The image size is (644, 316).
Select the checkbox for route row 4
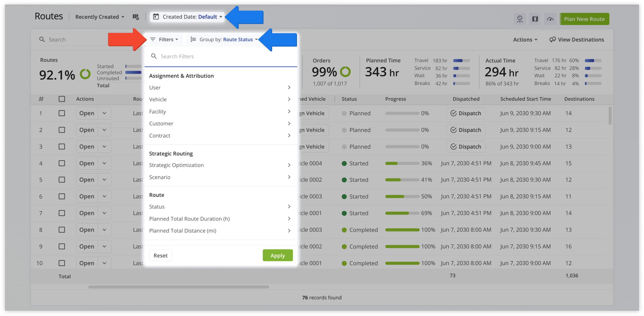click(62, 163)
